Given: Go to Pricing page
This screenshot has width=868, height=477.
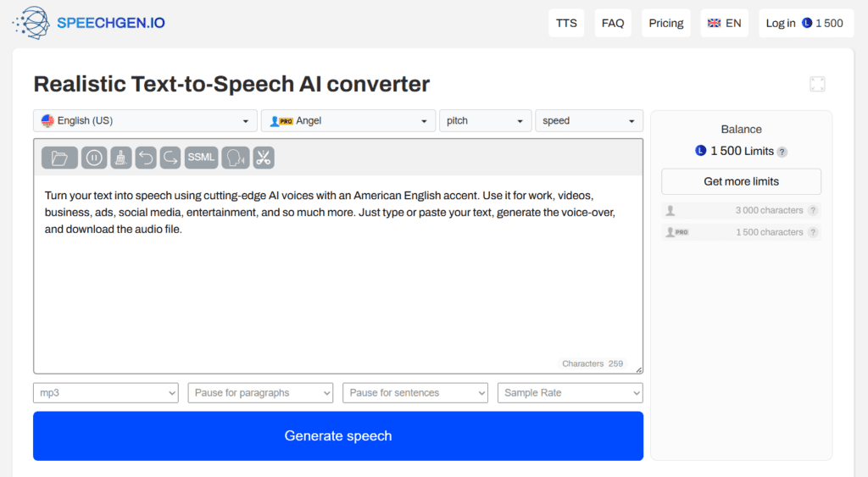Looking at the screenshot, I should 666,23.
